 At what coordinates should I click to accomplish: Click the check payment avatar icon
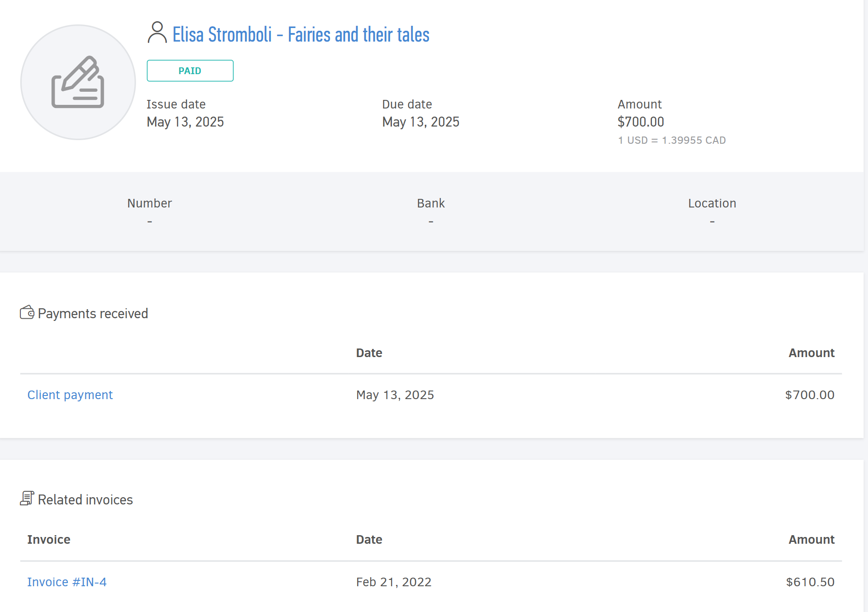pos(78,82)
